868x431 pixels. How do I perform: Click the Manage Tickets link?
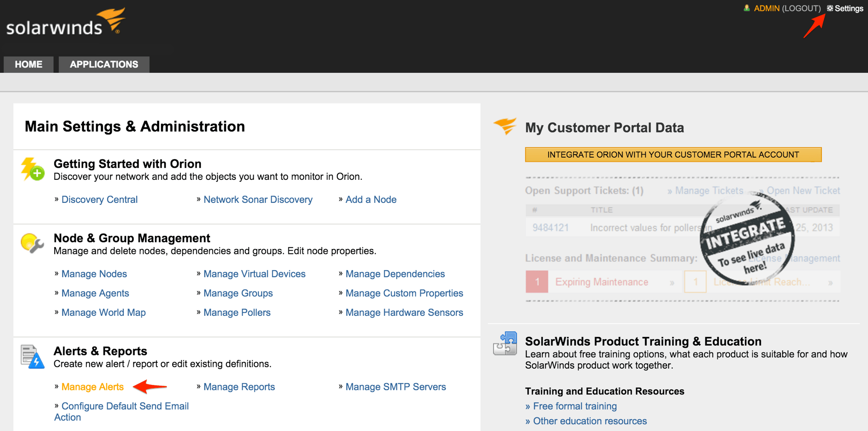709,191
